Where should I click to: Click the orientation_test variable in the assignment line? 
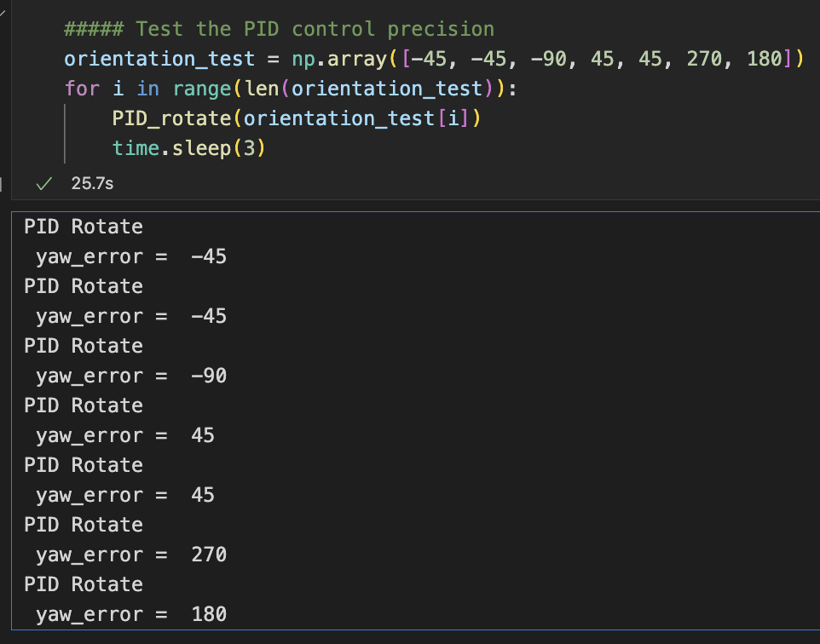click(x=159, y=59)
